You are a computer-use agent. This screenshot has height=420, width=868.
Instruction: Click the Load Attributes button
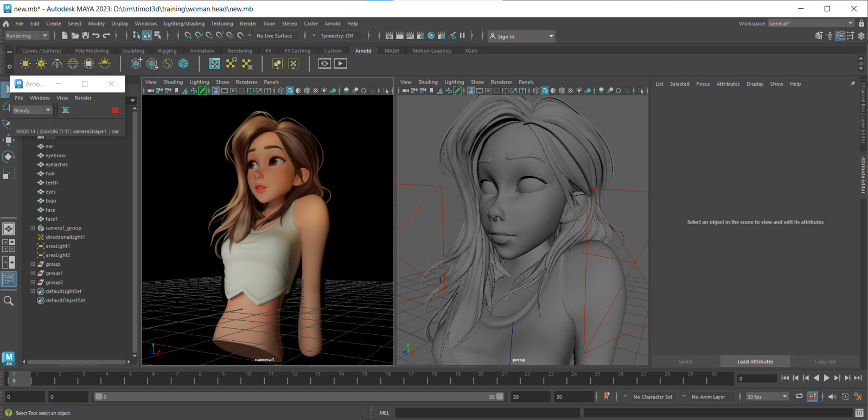[x=755, y=361]
